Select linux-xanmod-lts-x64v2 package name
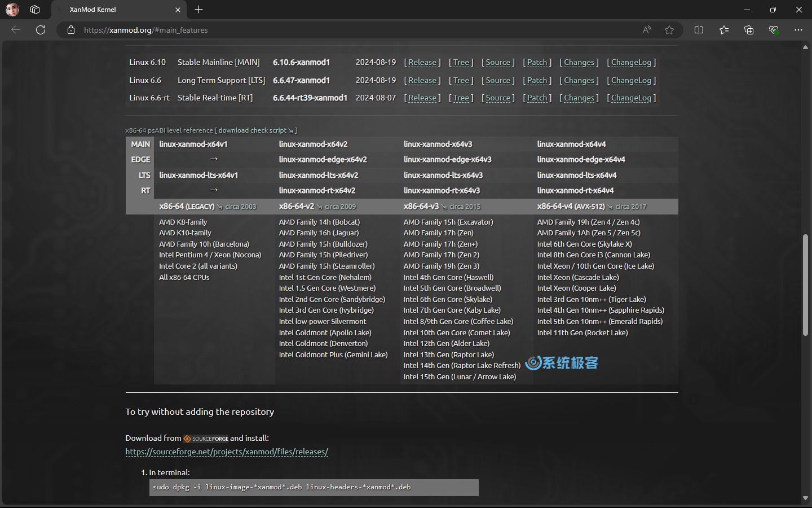 click(318, 176)
